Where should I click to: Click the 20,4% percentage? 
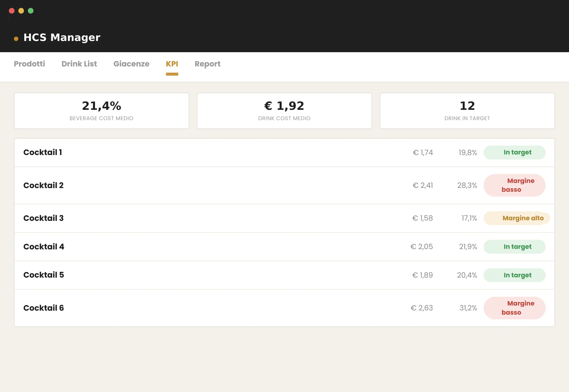pos(467,275)
